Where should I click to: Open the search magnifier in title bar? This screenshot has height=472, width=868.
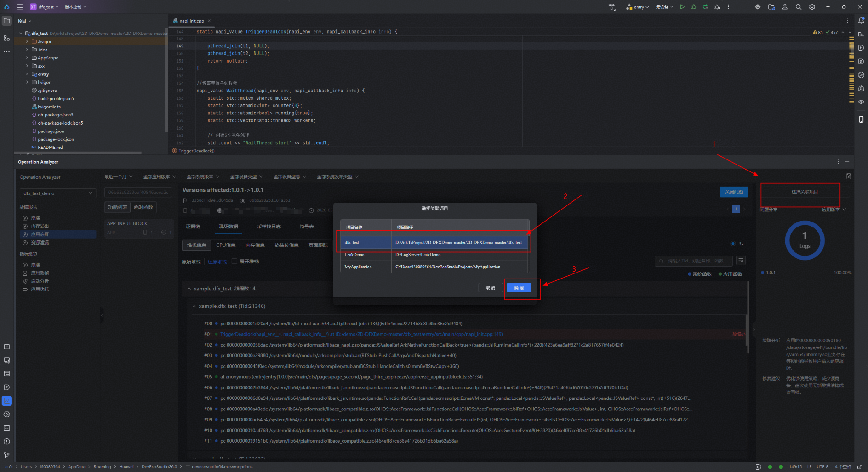tap(799, 7)
